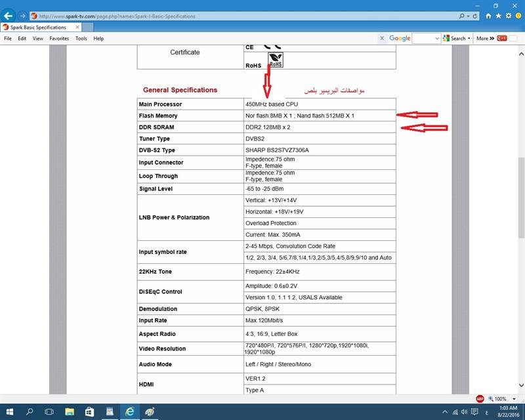
Task: Open File Explorer from taskbar
Action: [70, 411]
